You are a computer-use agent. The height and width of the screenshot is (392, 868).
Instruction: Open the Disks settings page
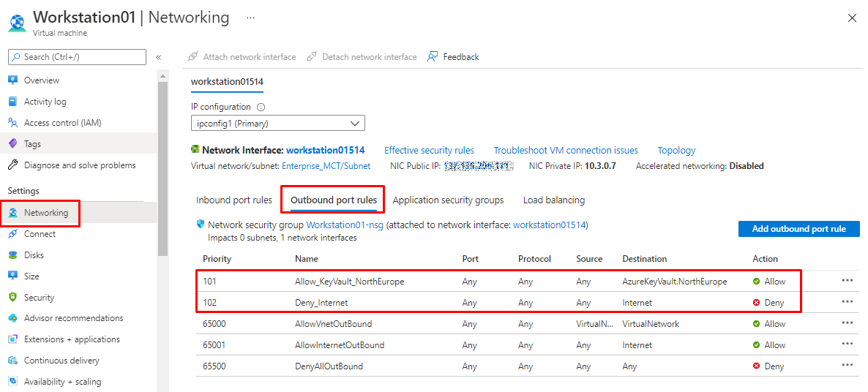[x=34, y=255]
